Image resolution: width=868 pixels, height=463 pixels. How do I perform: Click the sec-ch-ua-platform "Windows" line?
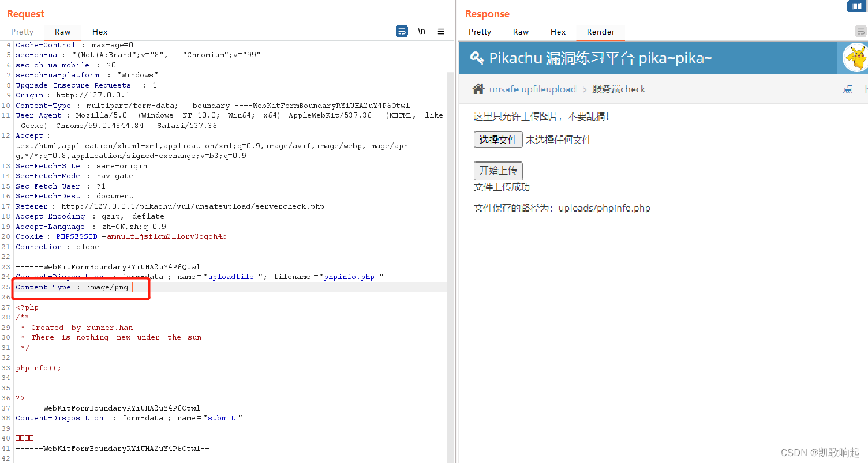coord(87,75)
